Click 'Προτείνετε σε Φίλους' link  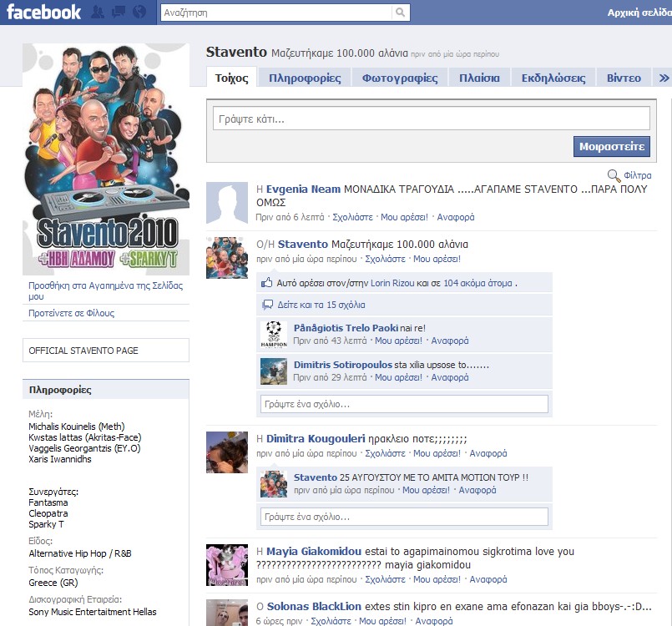[72, 314]
